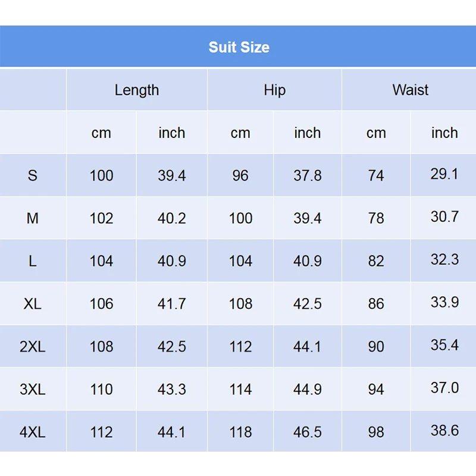This screenshot has width=476, height=476.
Task: Select the Waist column header
Action: [x=409, y=90]
